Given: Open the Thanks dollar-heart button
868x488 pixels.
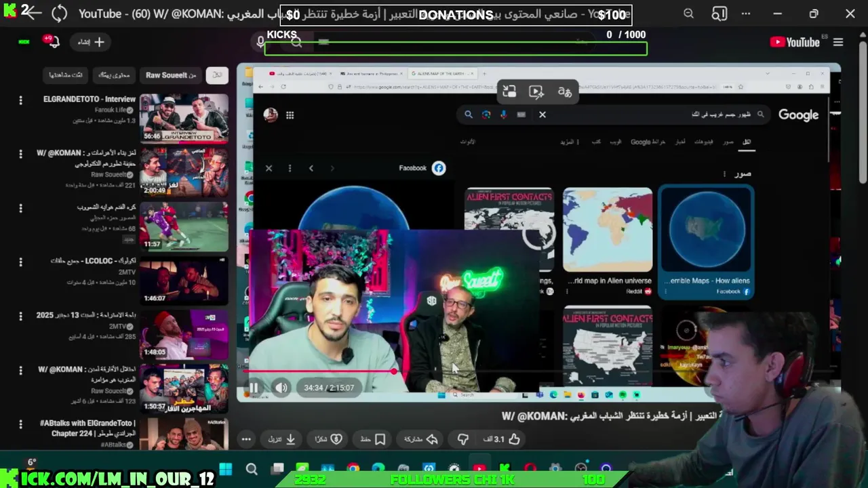Looking at the screenshot, I should pyautogui.click(x=328, y=439).
